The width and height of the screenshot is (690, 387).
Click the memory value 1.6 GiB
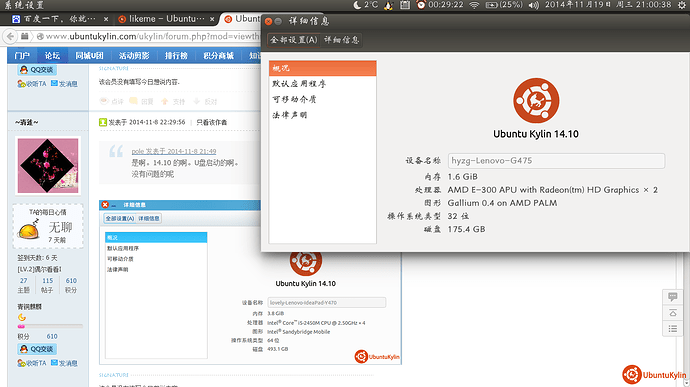point(462,177)
